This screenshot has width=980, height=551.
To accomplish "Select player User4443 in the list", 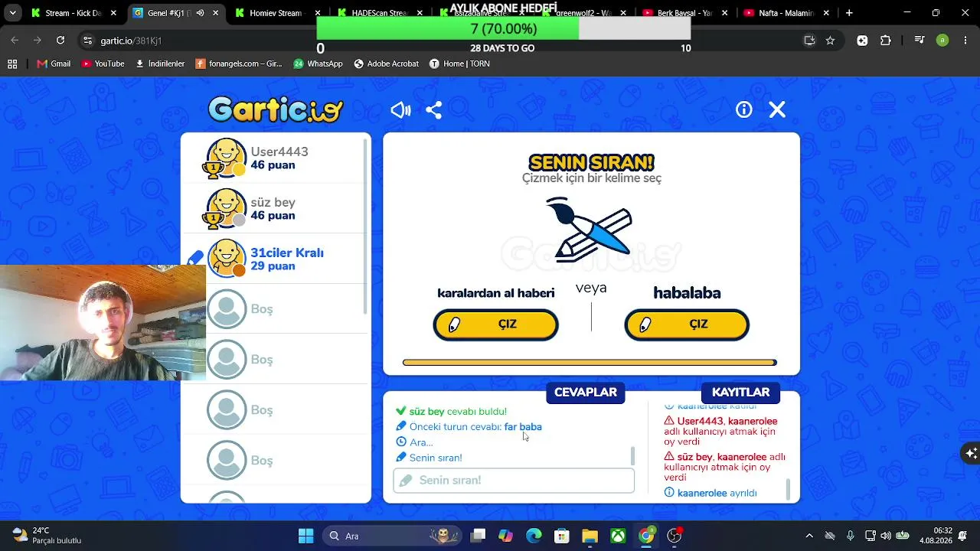I will (x=276, y=158).
